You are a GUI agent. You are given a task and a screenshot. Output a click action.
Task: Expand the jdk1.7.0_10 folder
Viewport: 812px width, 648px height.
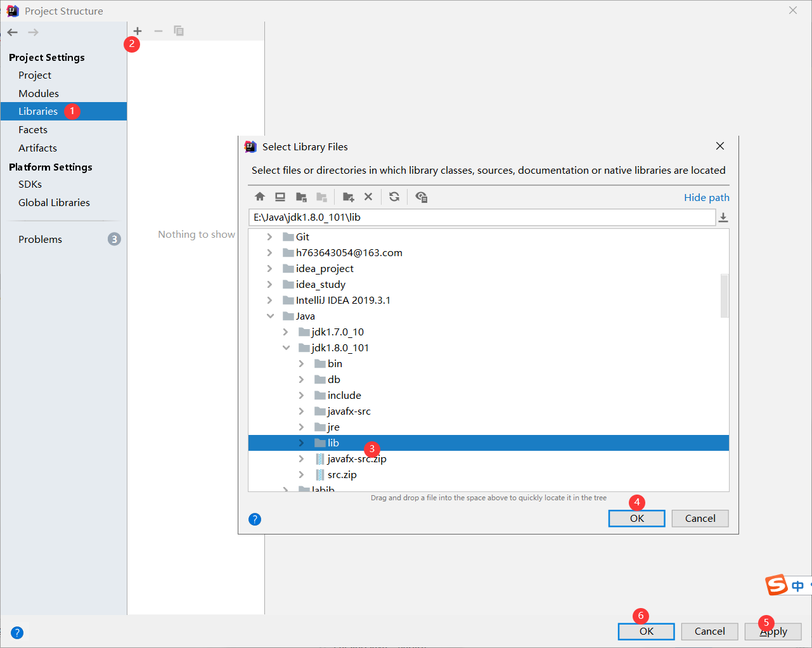click(286, 332)
